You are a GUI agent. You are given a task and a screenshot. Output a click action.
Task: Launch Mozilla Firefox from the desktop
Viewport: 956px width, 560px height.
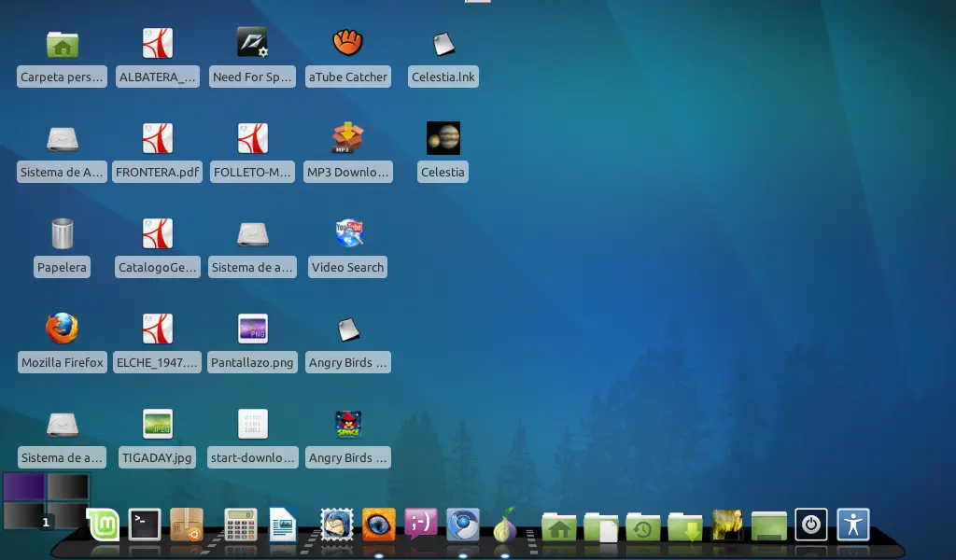(x=63, y=329)
